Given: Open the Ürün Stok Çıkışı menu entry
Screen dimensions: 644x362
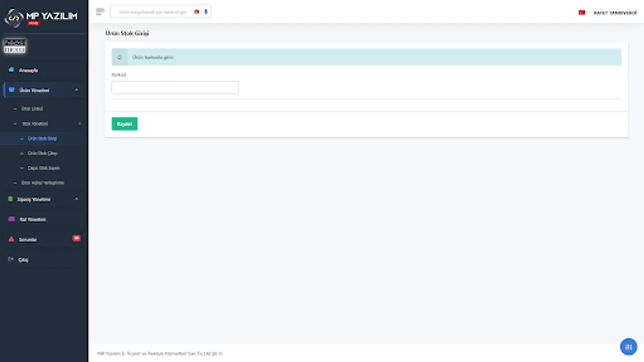Looking at the screenshot, I should pos(42,153).
